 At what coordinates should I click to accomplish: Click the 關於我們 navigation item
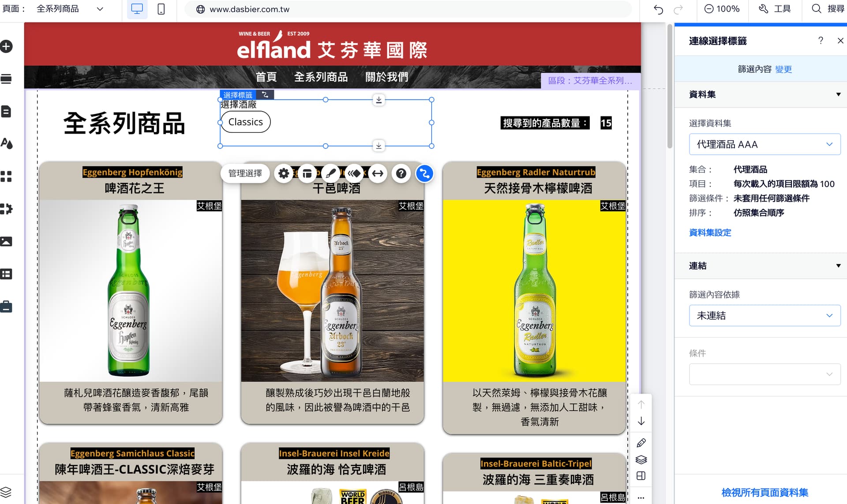386,77
